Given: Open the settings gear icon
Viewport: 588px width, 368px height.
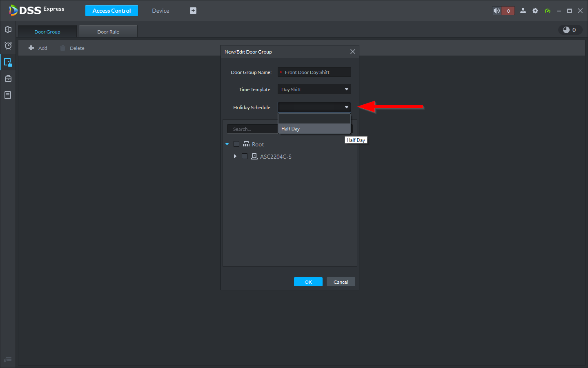Looking at the screenshot, I should (535, 11).
